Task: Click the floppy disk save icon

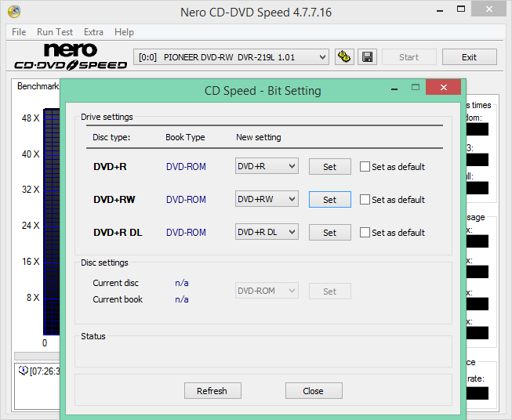Action: [368, 57]
